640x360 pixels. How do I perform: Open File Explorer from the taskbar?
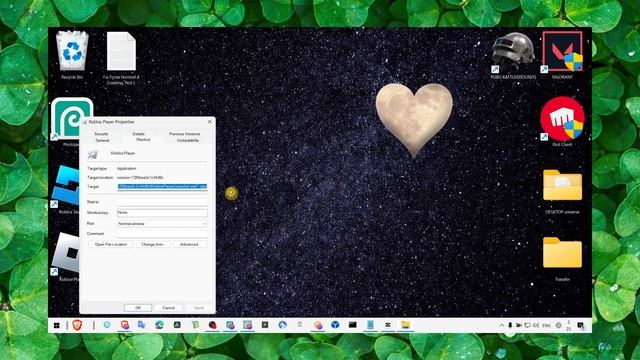tap(405, 325)
